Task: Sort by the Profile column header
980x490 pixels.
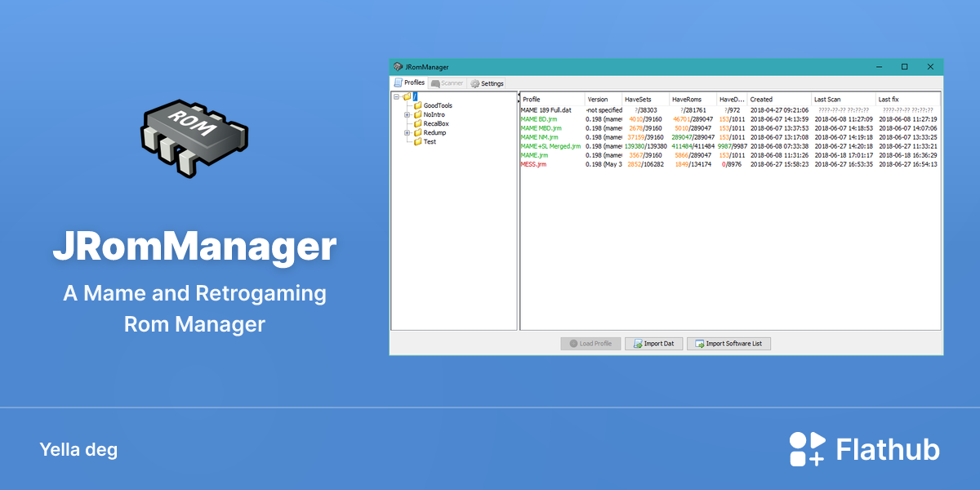Action: tap(553, 99)
